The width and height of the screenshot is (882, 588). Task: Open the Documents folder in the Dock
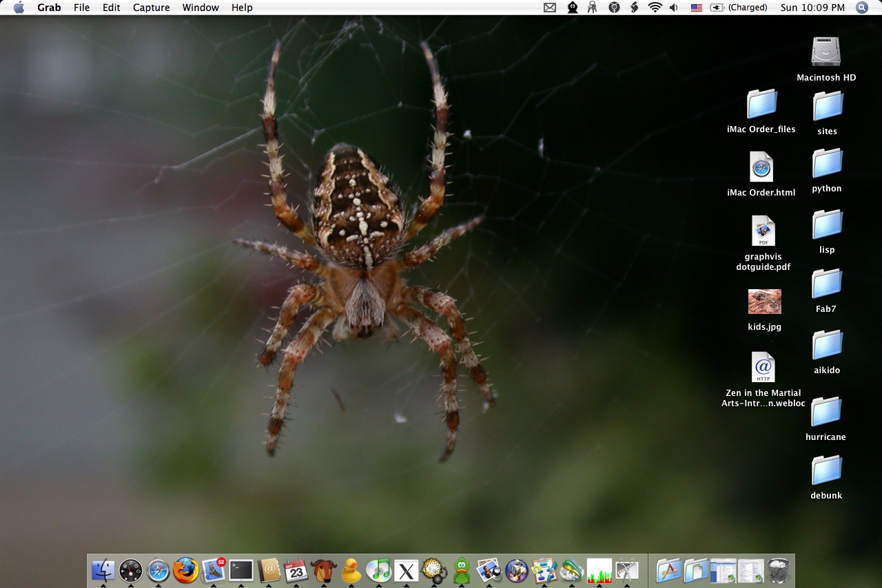(696, 570)
